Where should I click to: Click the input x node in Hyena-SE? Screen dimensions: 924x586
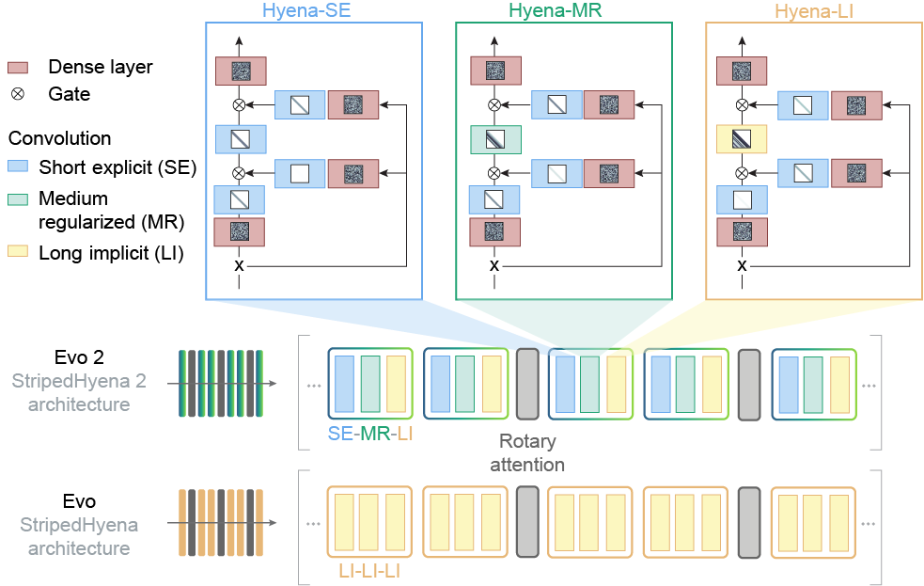coord(240,264)
